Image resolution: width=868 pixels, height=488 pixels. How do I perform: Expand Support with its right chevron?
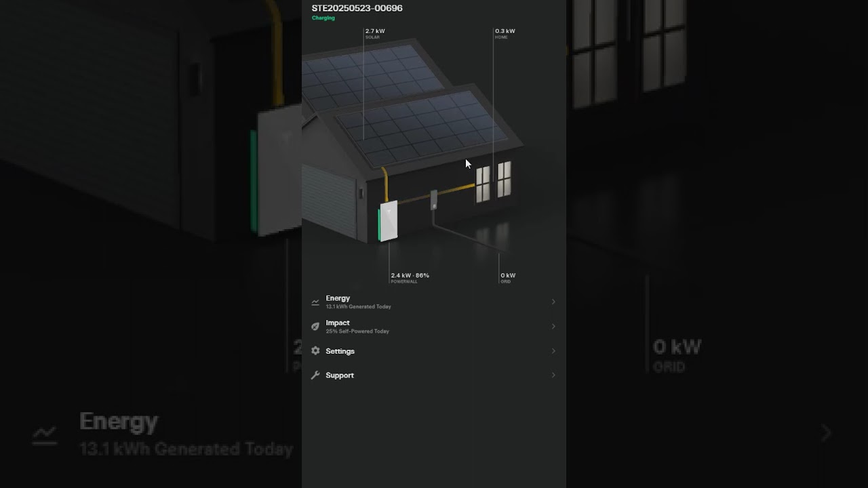coord(553,375)
